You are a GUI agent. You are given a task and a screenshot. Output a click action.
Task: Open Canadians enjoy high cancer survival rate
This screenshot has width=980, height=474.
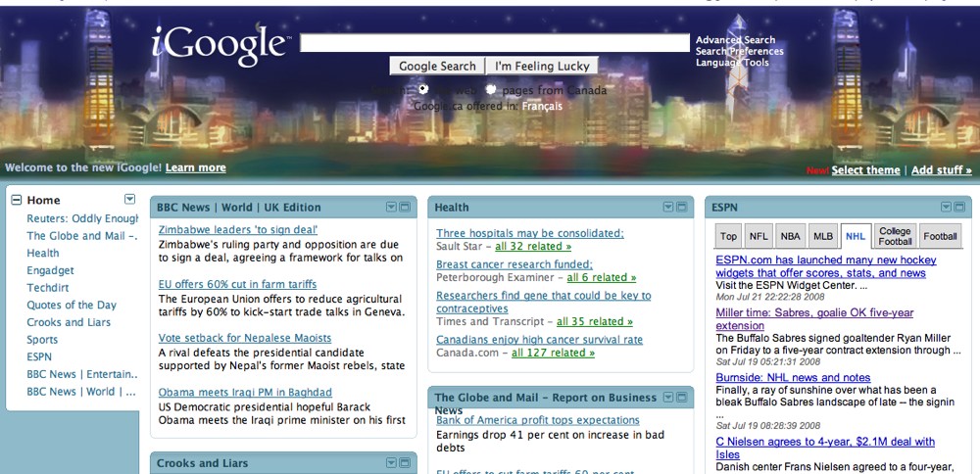[539, 340]
